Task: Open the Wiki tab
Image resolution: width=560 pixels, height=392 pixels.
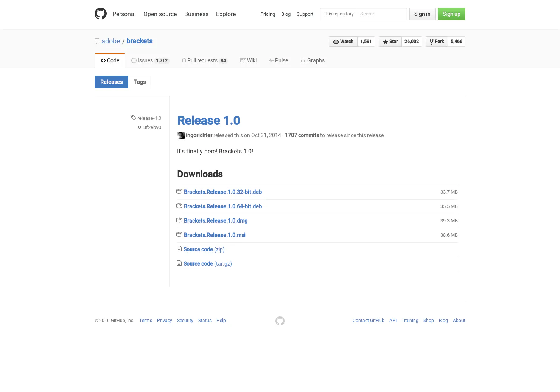Action: click(x=248, y=60)
